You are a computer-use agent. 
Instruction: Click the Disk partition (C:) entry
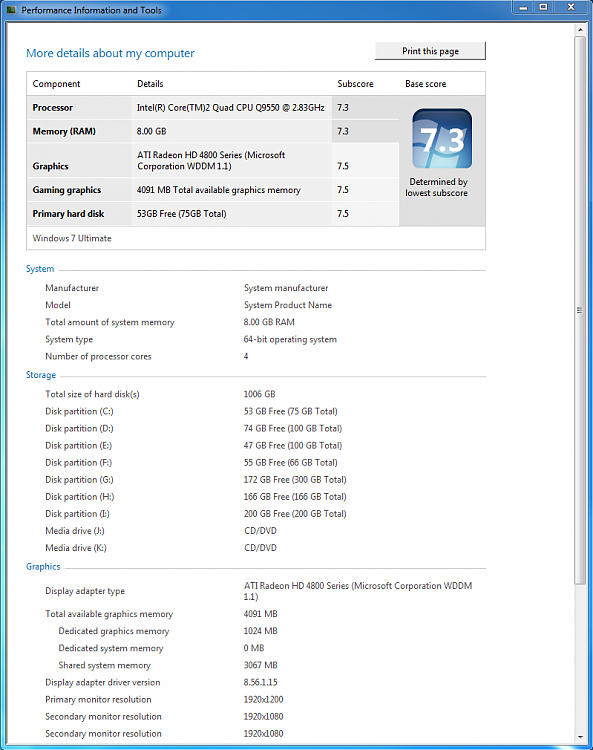[x=79, y=411]
